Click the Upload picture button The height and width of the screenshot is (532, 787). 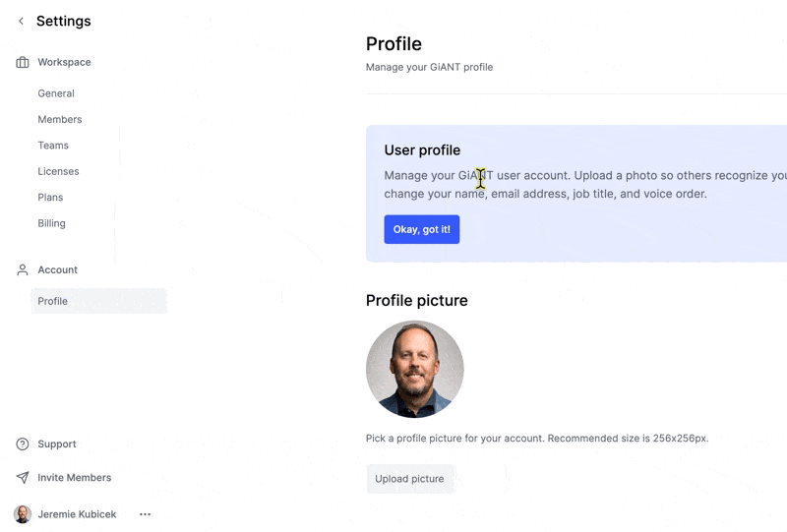pyautogui.click(x=409, y=479)
